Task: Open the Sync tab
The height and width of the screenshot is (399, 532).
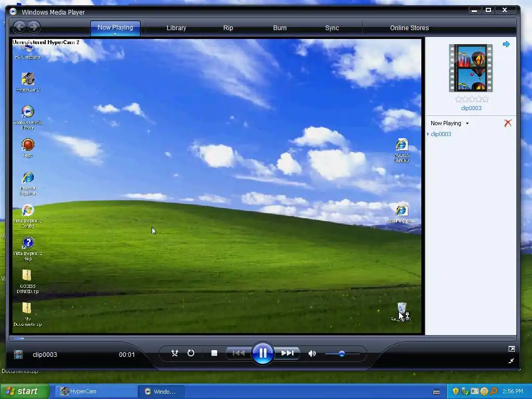Action: 332,28
